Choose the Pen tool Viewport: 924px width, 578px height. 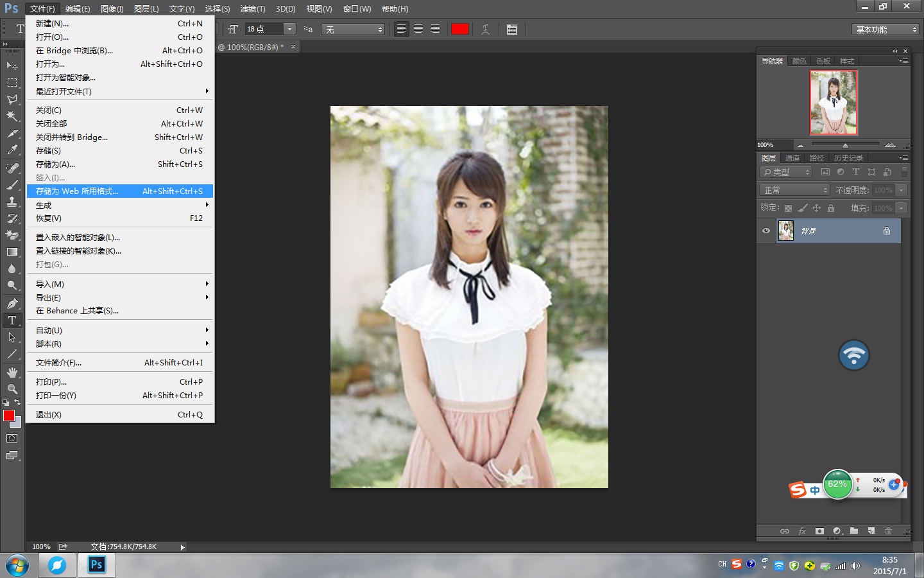12,303
